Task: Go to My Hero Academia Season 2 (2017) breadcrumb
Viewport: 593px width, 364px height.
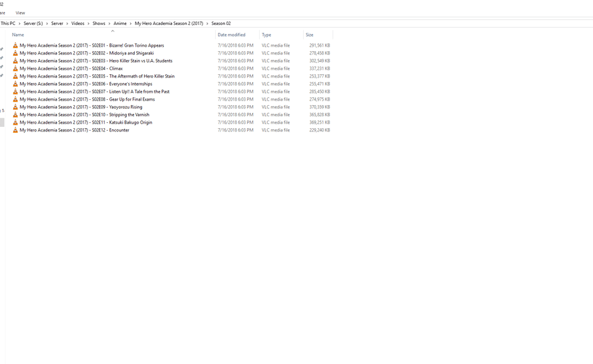Action: pos(169,24)
